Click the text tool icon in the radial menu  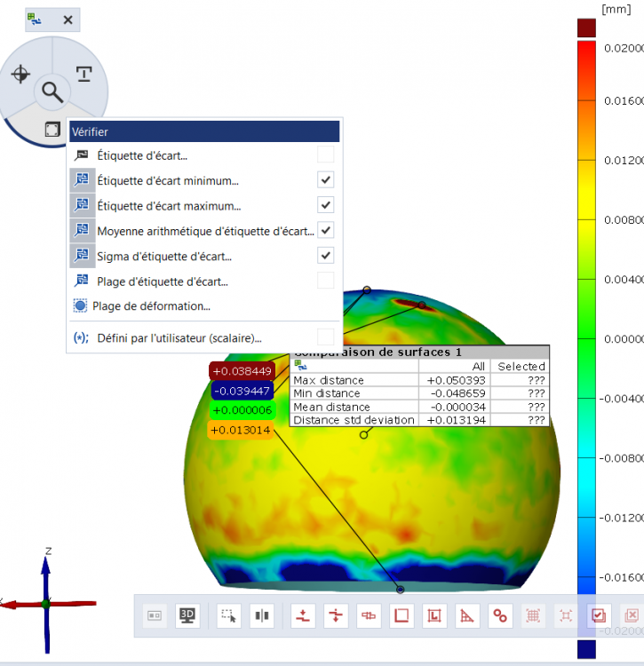tap(83, 74)
